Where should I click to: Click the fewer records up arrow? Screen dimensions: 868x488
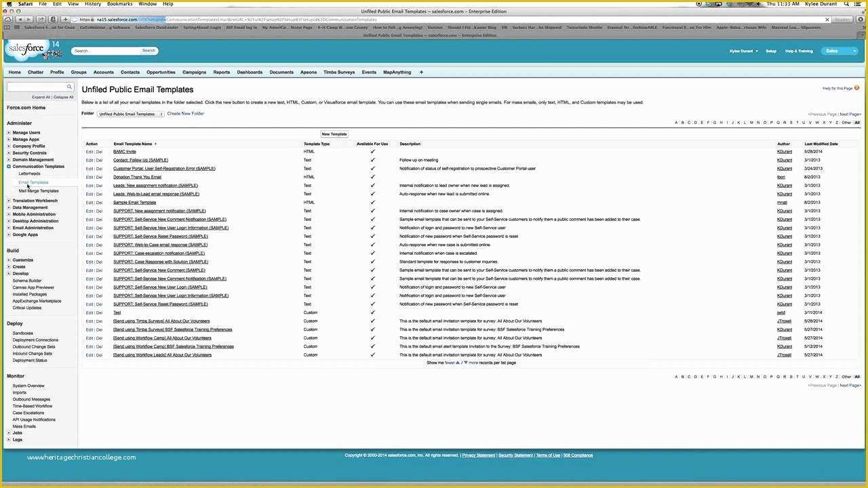coord(457,363)
